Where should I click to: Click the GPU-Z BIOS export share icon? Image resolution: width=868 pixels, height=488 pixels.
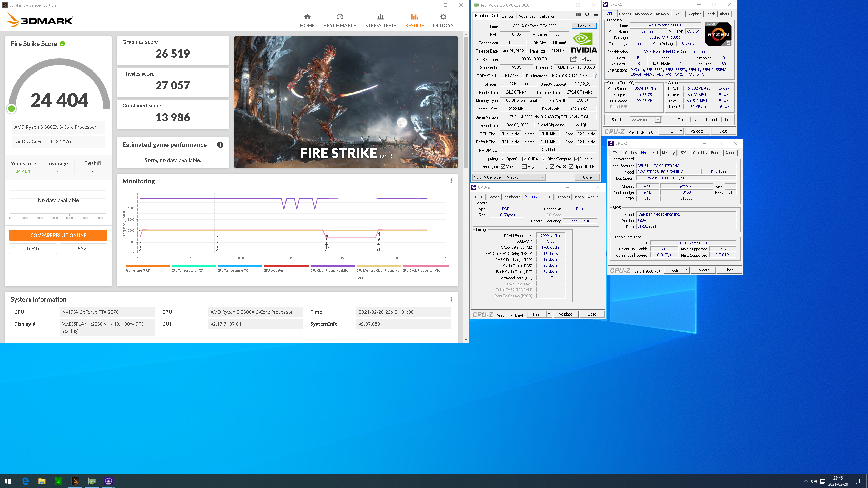[573, 59]
